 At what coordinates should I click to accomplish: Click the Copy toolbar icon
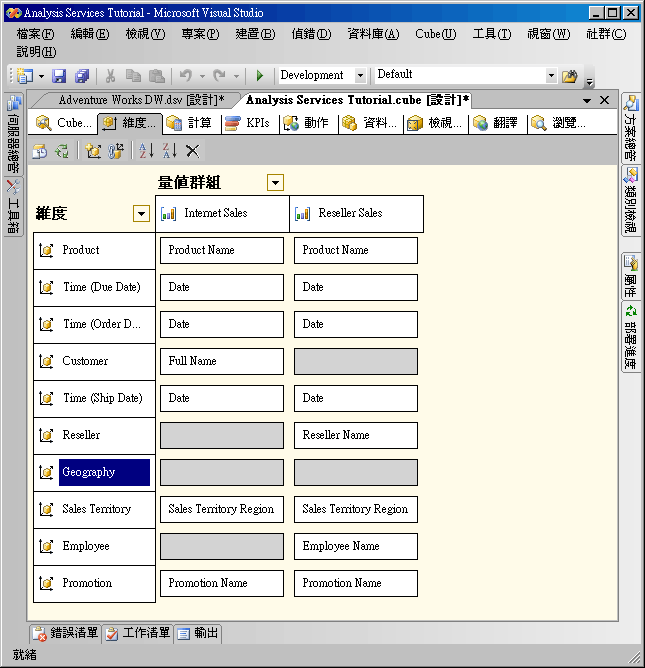(x=133, y=76)
